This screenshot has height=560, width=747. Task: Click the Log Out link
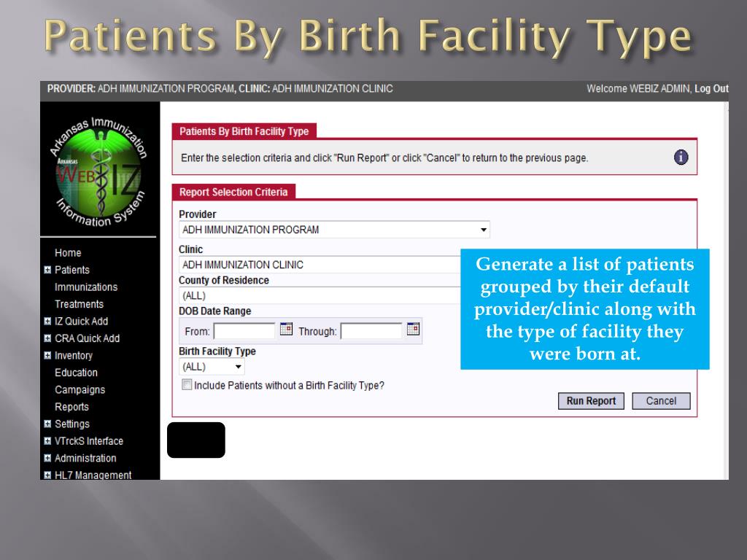[x=711, y=88]
